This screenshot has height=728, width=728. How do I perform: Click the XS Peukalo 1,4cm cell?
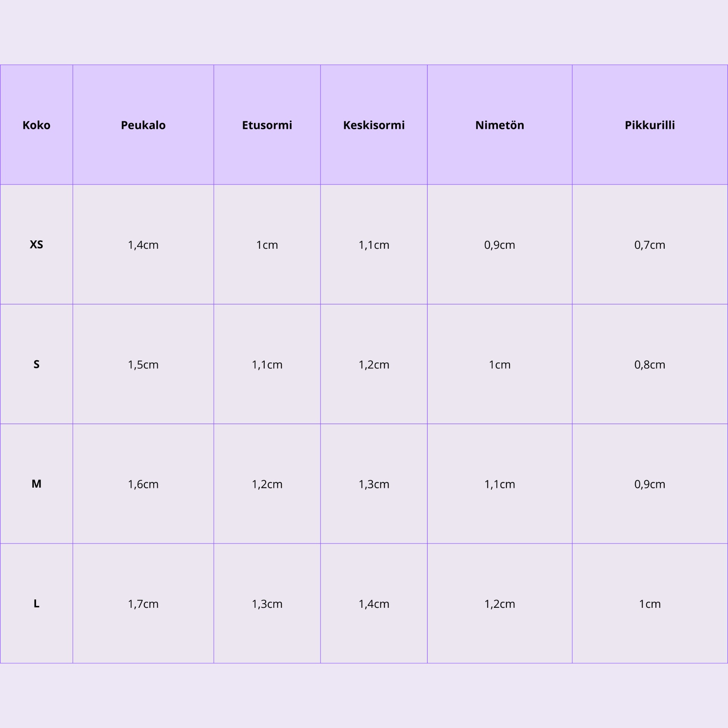143,245
